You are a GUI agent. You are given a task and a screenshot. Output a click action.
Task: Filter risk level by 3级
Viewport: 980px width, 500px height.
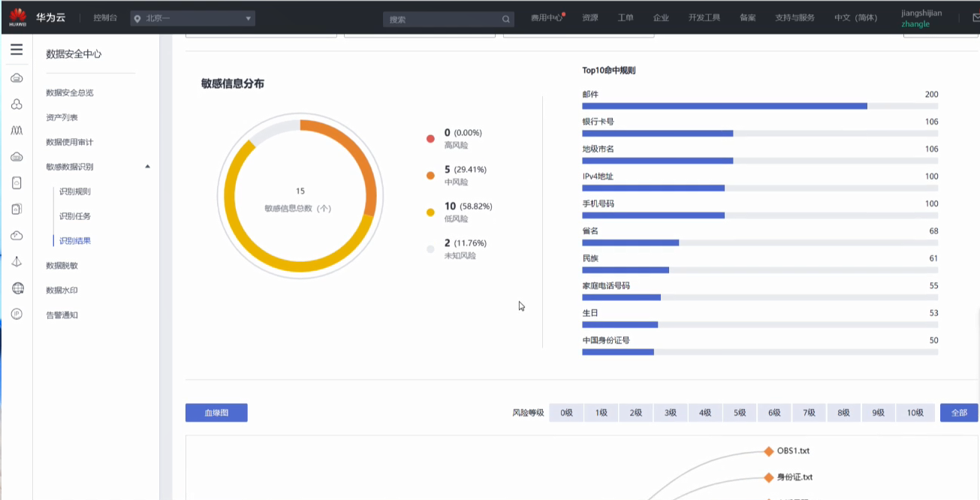671,413
